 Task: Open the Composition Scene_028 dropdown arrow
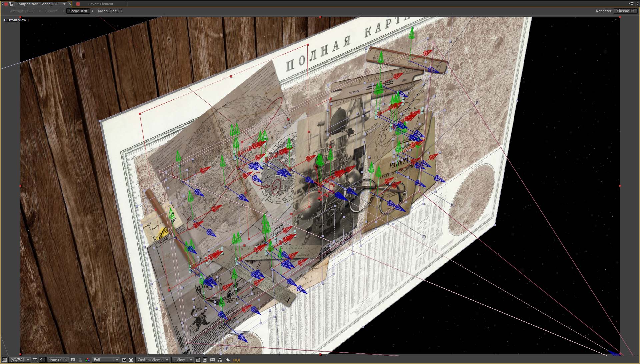coord(64,4)
